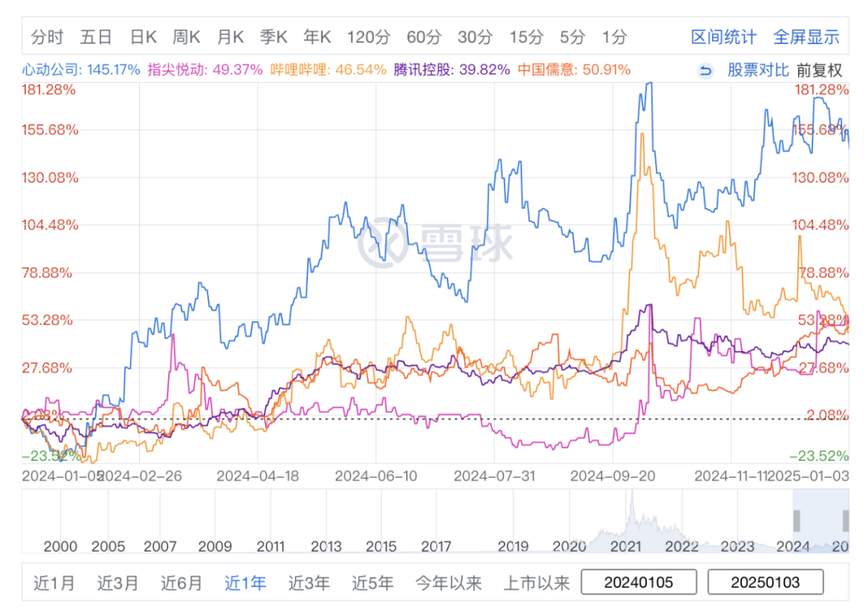Open the 年K chart tab

[x=317, y=37]
